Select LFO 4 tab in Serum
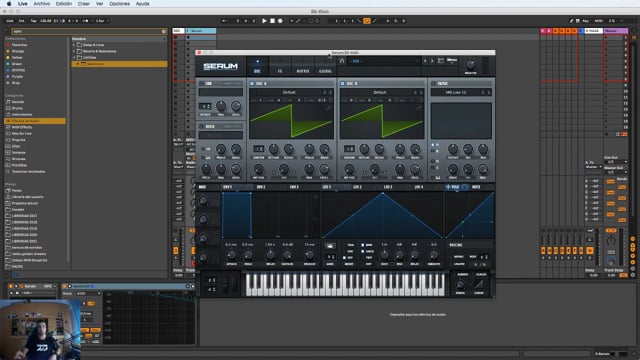Image resolution: width=640 pixels, height=360 pixels. tap(418, 187)
